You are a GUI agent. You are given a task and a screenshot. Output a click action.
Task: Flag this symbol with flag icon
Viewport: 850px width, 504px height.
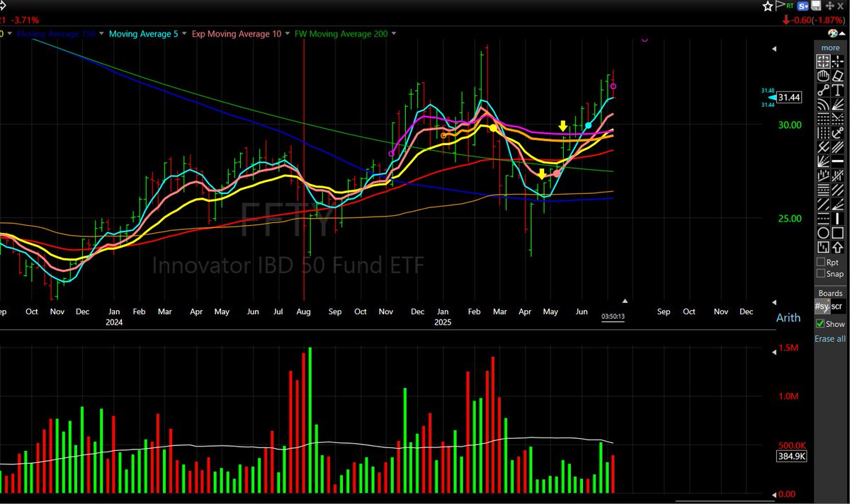click(781, 6)
